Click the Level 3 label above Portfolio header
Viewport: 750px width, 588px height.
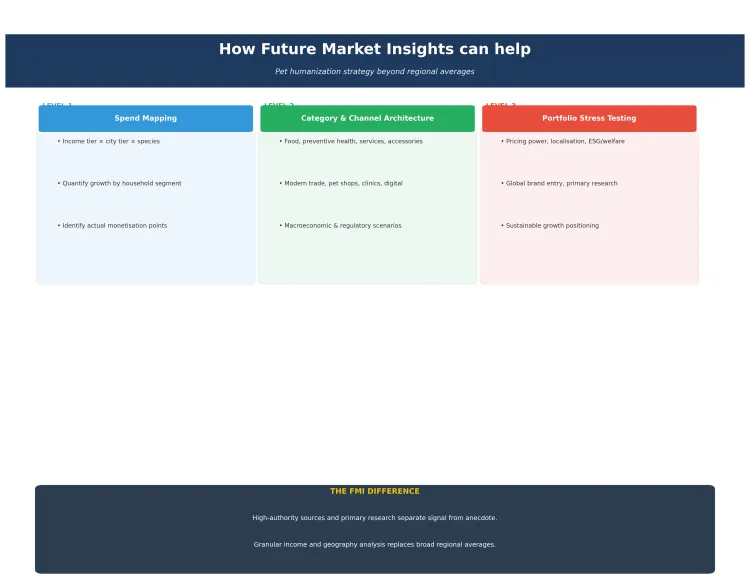click(x=501, y=104)
